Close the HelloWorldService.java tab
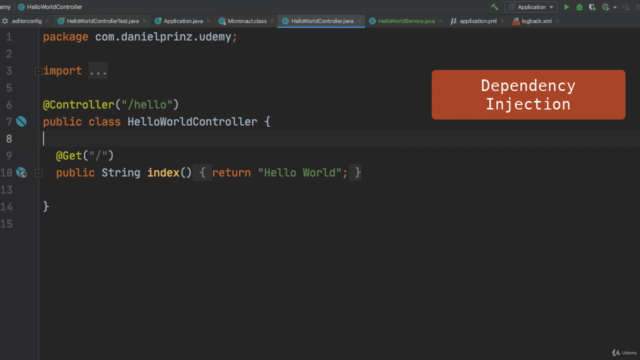This screenshot has height=360, width=640. point(440,21)
